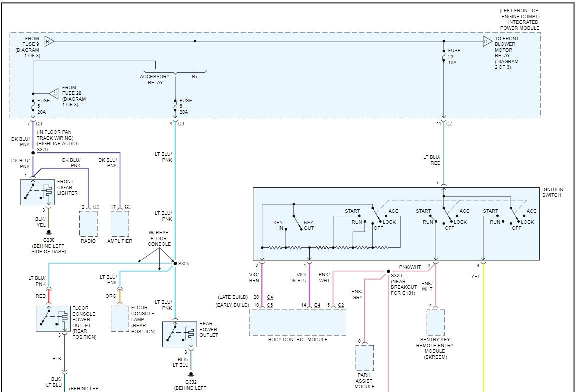Click the 'C7' connector label

click(x=449, y=124)
